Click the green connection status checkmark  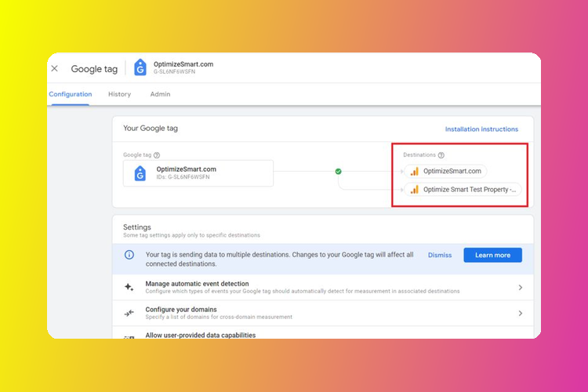pyautogui.click(x=338, y=171)
